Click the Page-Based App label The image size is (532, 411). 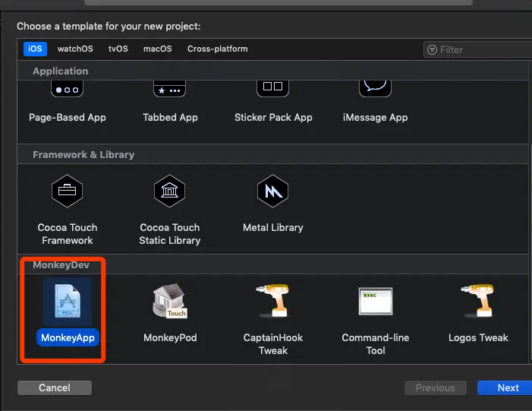[x=68, y=118]
